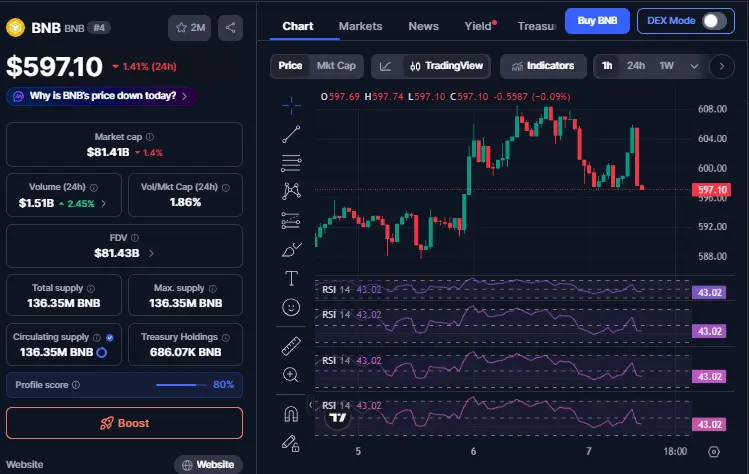Open FDV info icon
The width and height of the screenshot is (749, 474).
pos(135,238)
